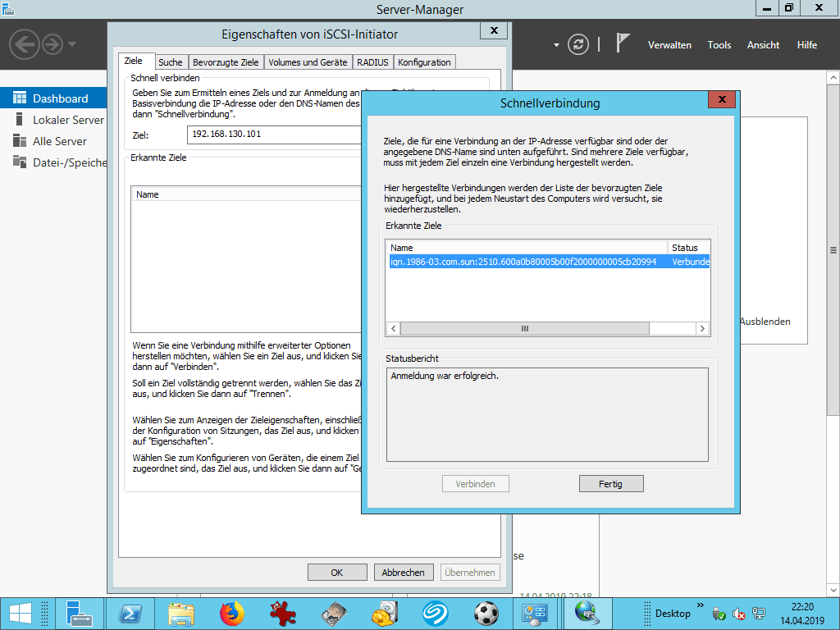Click the Ausblenden link in Server-Manager
The height and width of the screenshot is (630, 840).
[x=765, y=322]
